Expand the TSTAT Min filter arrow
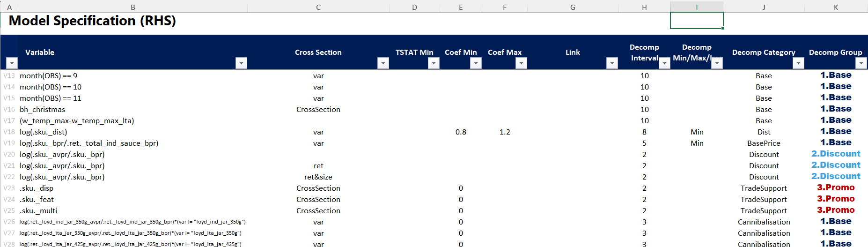The width and height of the screenshot is (868, 247). 434,63
